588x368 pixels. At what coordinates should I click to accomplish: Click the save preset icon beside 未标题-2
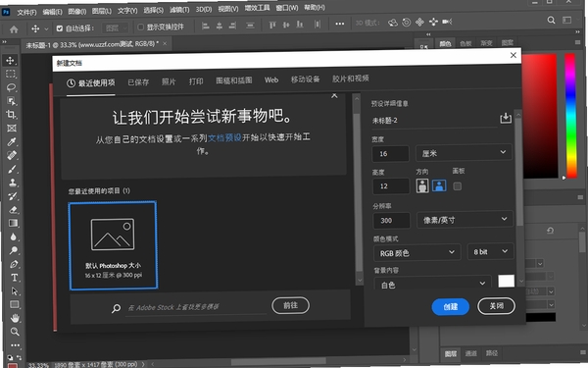point(506,118)
